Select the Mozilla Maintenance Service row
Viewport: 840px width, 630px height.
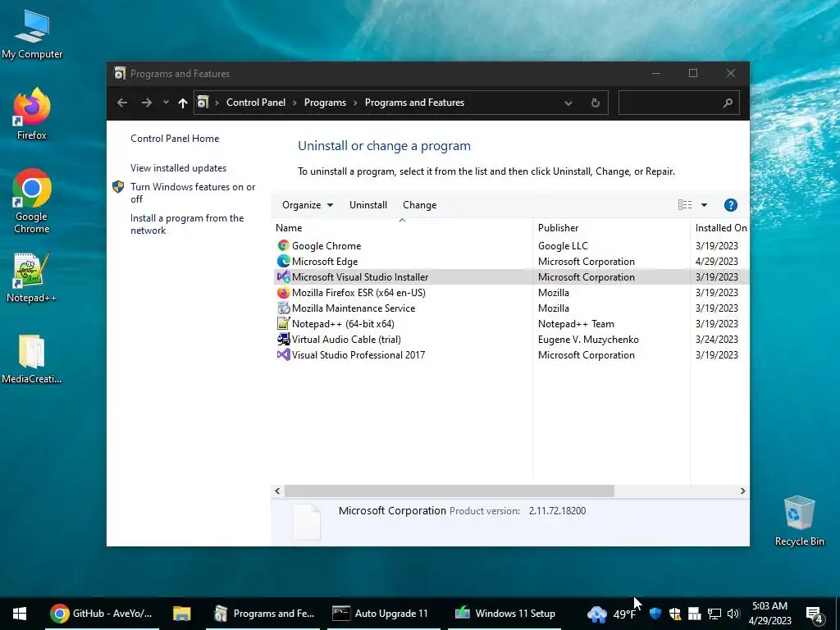pos(510,308)
